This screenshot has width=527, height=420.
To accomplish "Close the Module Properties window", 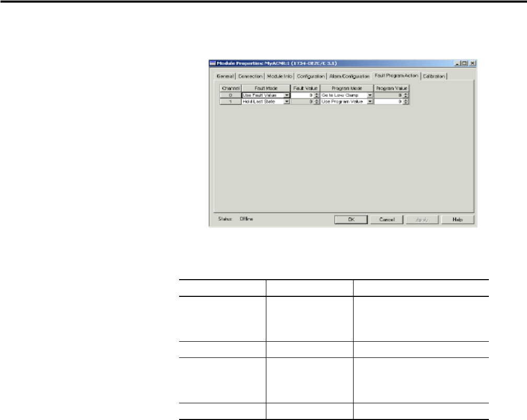I will [472, 63].
